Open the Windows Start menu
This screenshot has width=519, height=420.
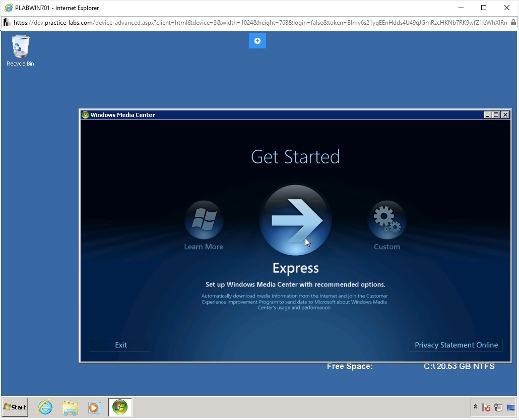pyautogui.click(x=15, y=407)
